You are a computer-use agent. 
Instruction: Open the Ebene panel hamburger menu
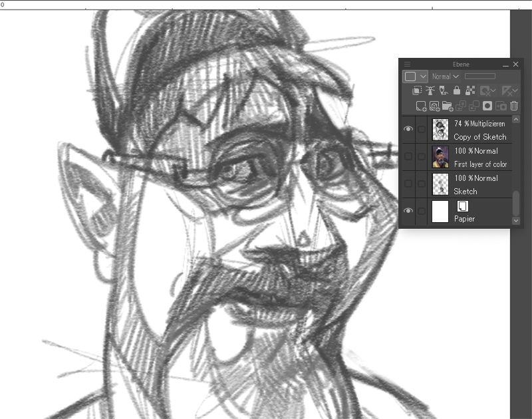click(x=407, y=65)
